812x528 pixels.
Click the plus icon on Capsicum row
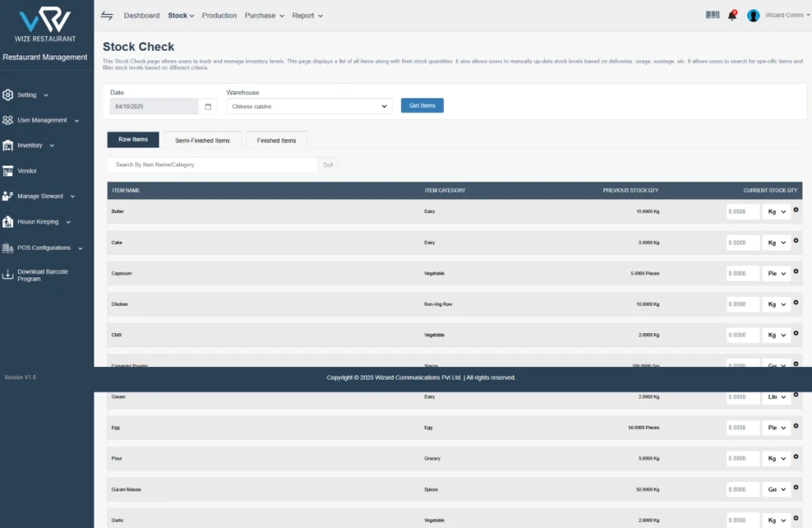(796, 271)
